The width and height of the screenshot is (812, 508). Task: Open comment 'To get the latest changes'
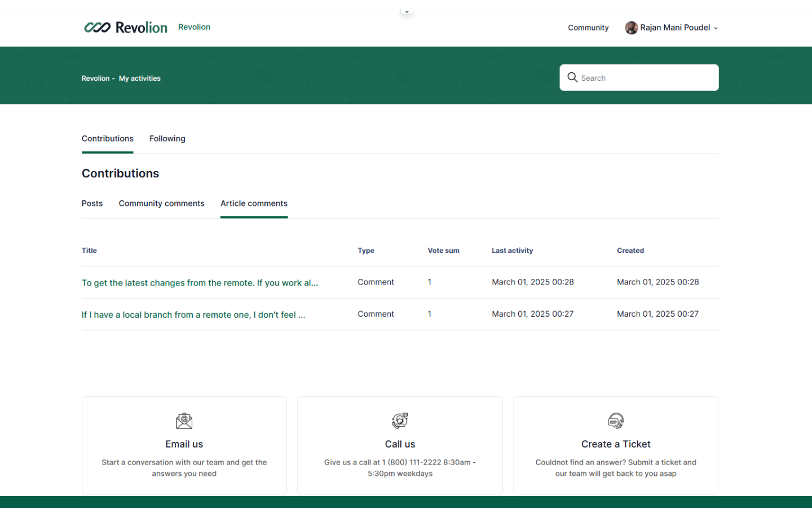[200, 283]
